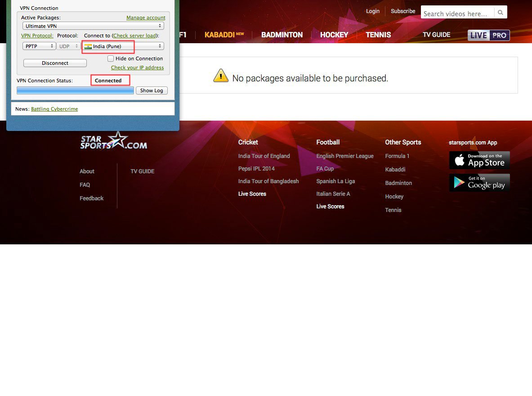Click the Star Sports logo in footer

point(114,140)
